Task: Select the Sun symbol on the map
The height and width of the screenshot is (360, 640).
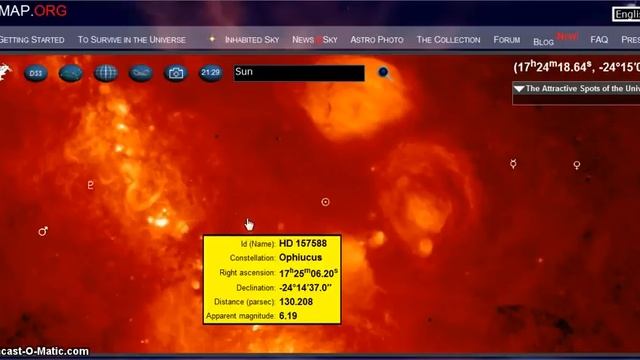Action: tap(325, 202)
